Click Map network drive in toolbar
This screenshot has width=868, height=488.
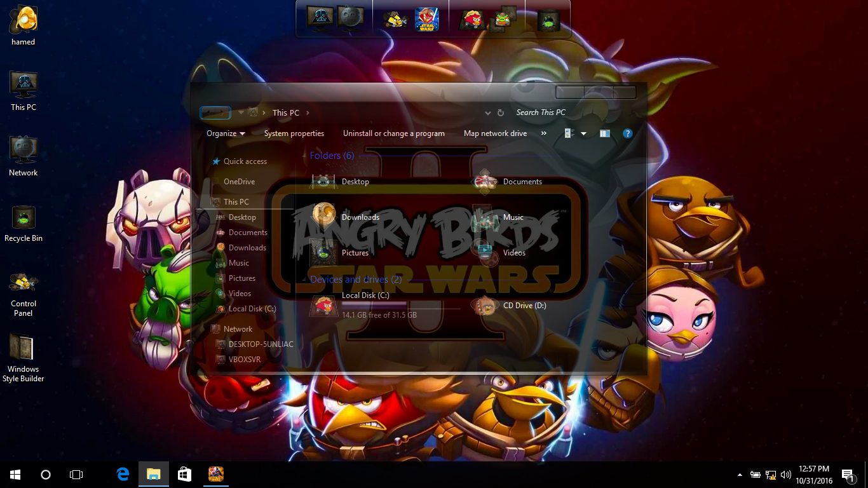[495, 133]
